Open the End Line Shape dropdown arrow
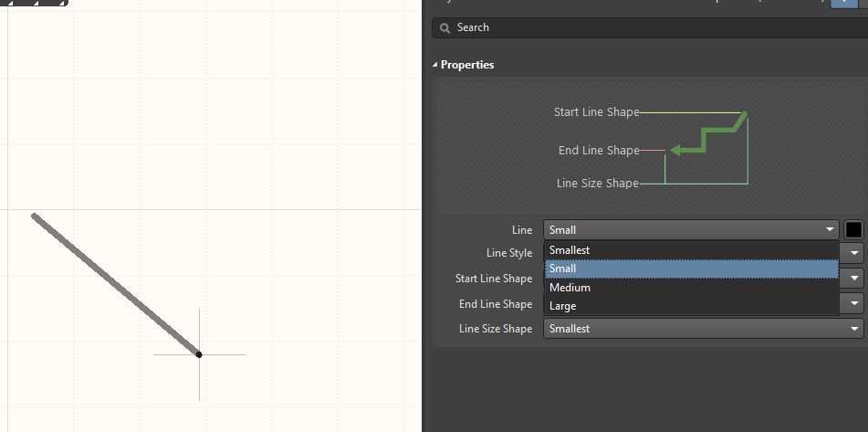This screenshot has height=432, width=868. click(x=854, y=304)
